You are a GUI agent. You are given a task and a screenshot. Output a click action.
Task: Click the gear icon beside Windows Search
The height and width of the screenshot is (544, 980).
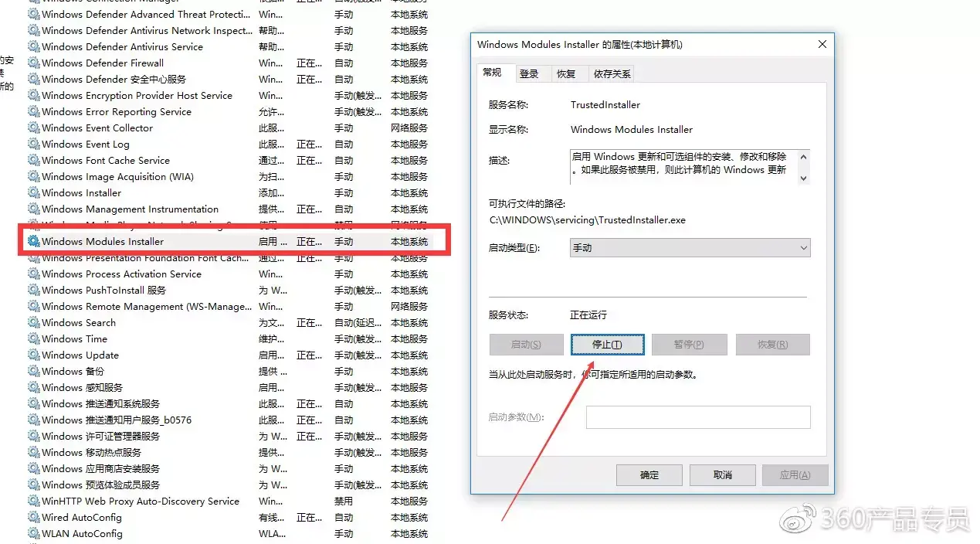34,323
